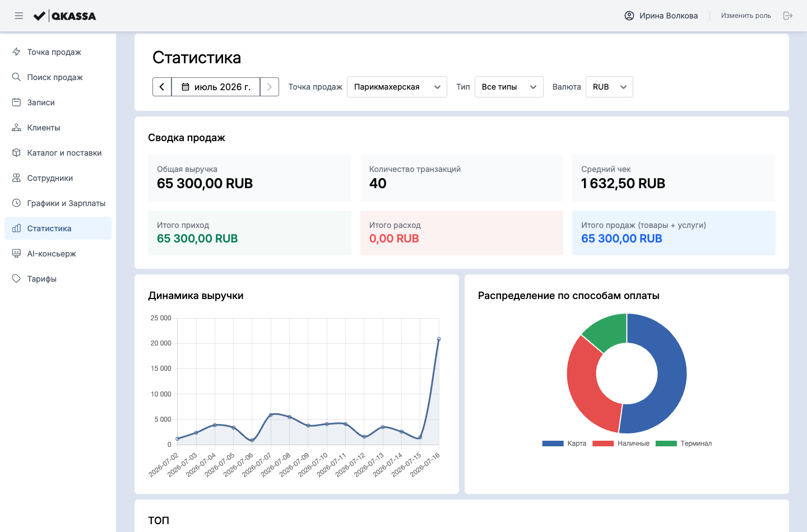
Task: Click the bar chart icon for Статистика
Action: (x=16, y=228)
